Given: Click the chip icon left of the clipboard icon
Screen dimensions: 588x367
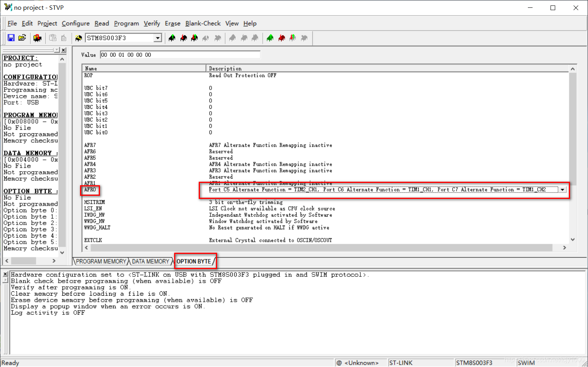Looking at the screenshot, I should [37, 38].
